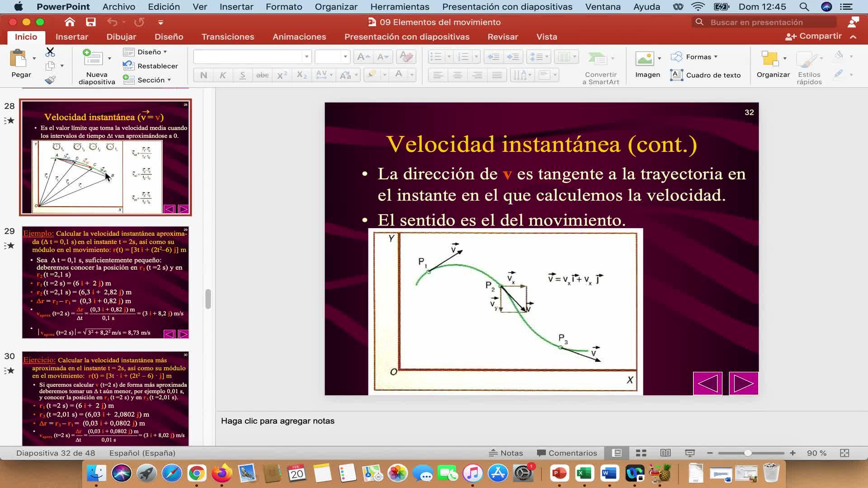Click the Compartir button
Viewport: 868px width, 488px height.
tap(814, 36)
